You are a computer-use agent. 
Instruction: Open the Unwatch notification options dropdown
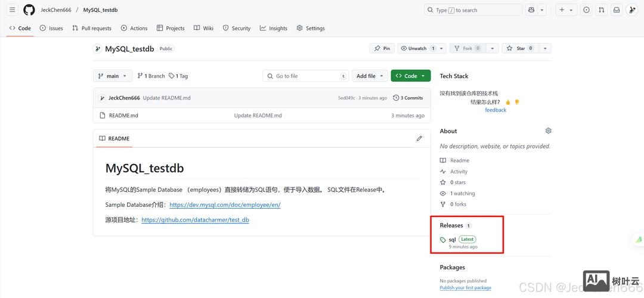(442, 48)
